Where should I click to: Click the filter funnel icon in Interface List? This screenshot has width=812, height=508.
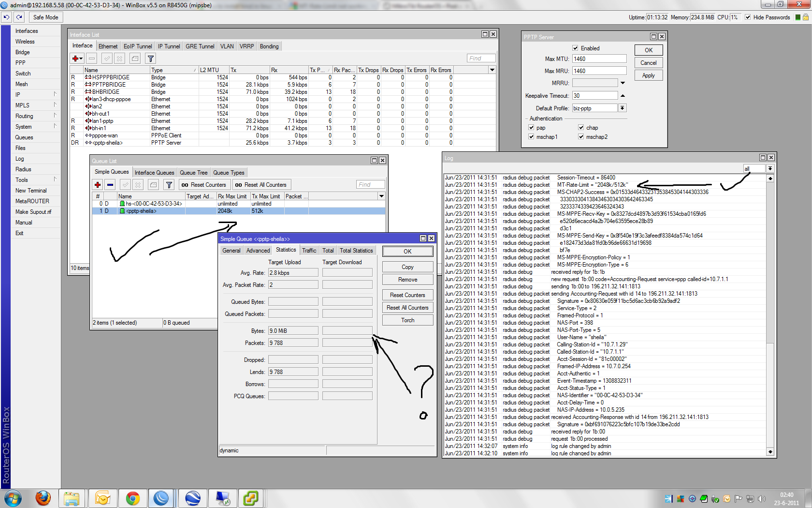tap(151, 59)
